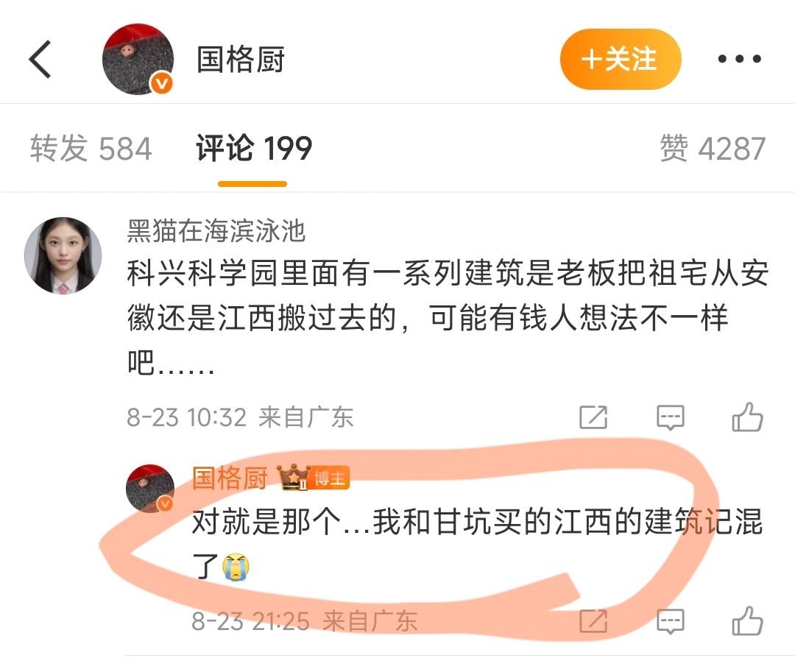795x672 pixels.
Task: Switch to the 转发 584 tab
Action: pos(91,149)
